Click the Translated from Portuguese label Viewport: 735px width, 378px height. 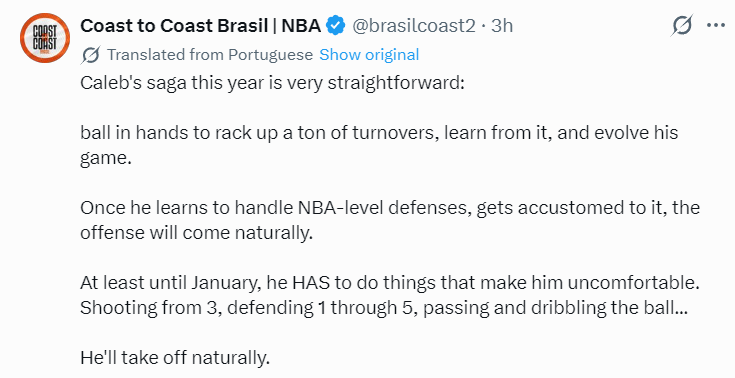210,55
